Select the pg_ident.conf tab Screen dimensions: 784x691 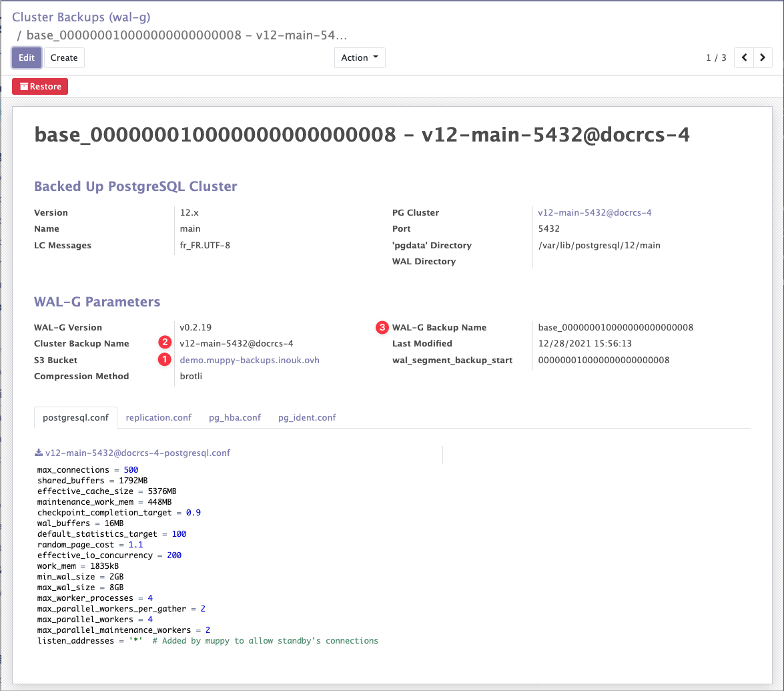[x=307, y=417]
